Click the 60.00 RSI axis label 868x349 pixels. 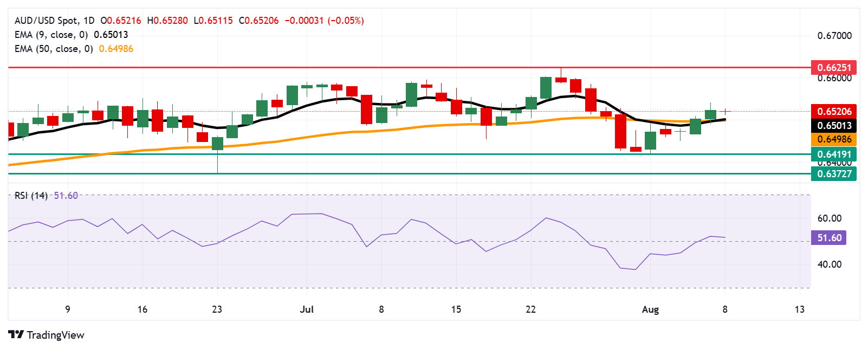829,218
